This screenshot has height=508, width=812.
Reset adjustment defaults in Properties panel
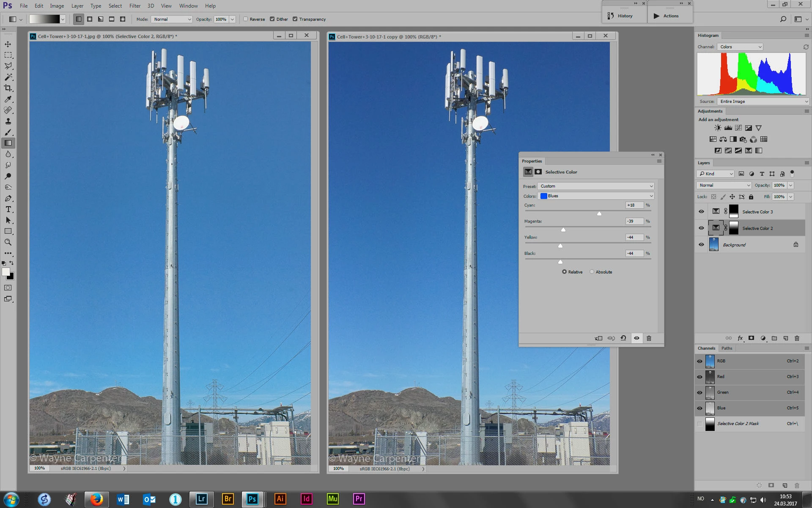pos(623,338)
